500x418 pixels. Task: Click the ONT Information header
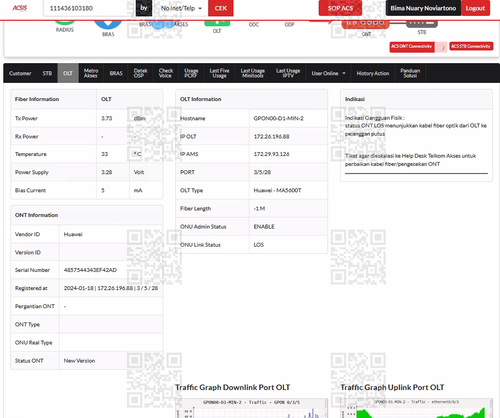coord(36,215)
